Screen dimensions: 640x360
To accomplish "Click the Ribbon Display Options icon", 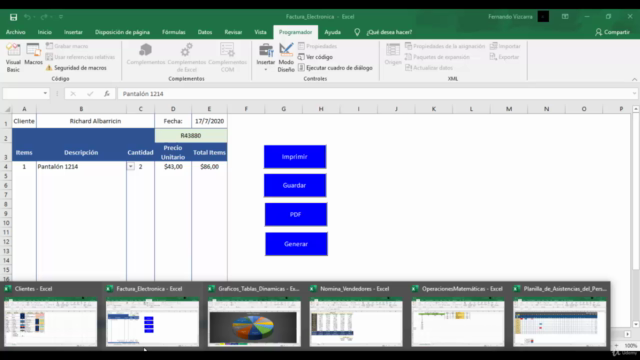I will coord(565,17).
